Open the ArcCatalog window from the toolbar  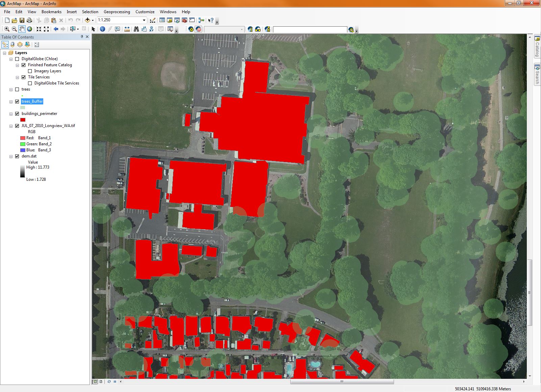pos(169,20)
